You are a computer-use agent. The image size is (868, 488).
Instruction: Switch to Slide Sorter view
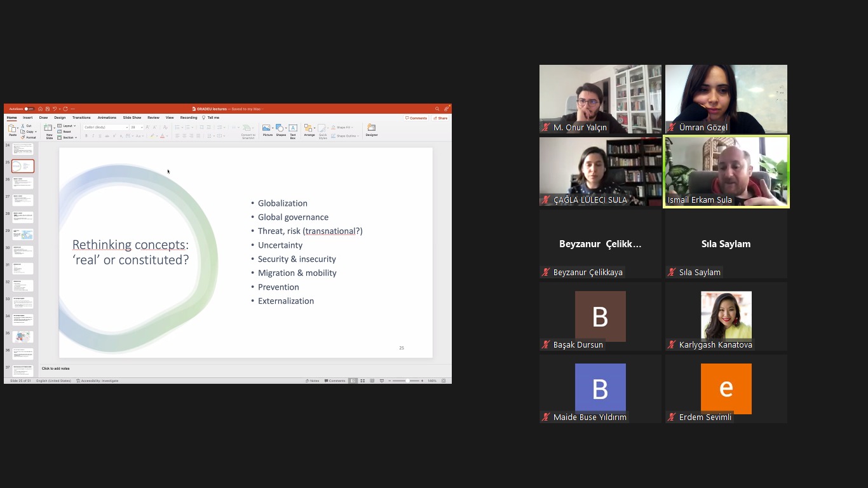coord(362,381)
